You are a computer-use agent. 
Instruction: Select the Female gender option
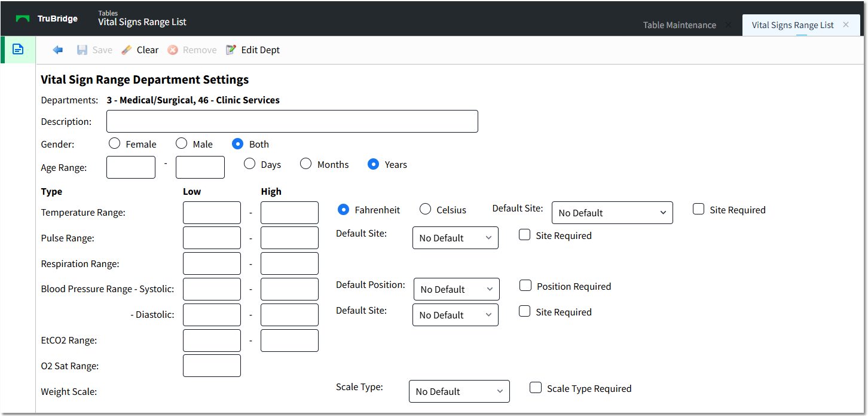(114, 144)
